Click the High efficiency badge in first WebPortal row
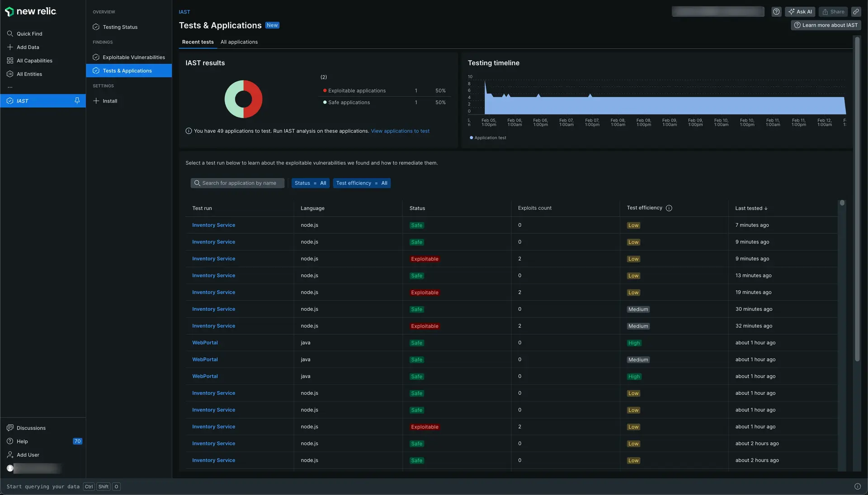This screenshot has width=868, height=495. click(634, 343)
